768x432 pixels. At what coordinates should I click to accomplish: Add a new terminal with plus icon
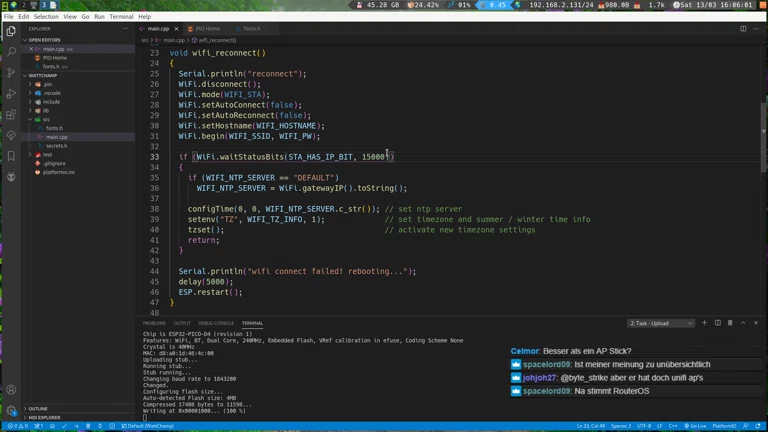[x=704, y=323]
